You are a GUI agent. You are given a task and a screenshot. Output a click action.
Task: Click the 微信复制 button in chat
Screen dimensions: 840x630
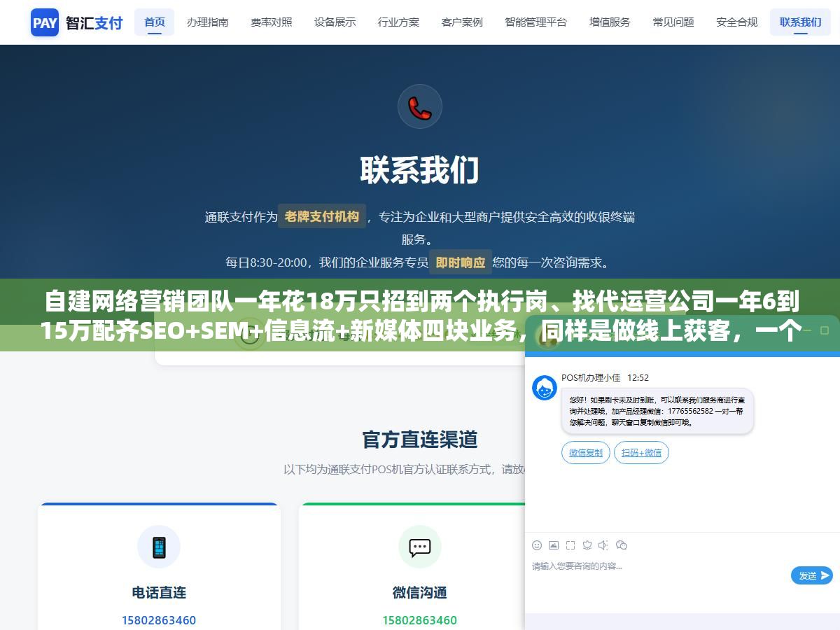(x=586, y=453)
